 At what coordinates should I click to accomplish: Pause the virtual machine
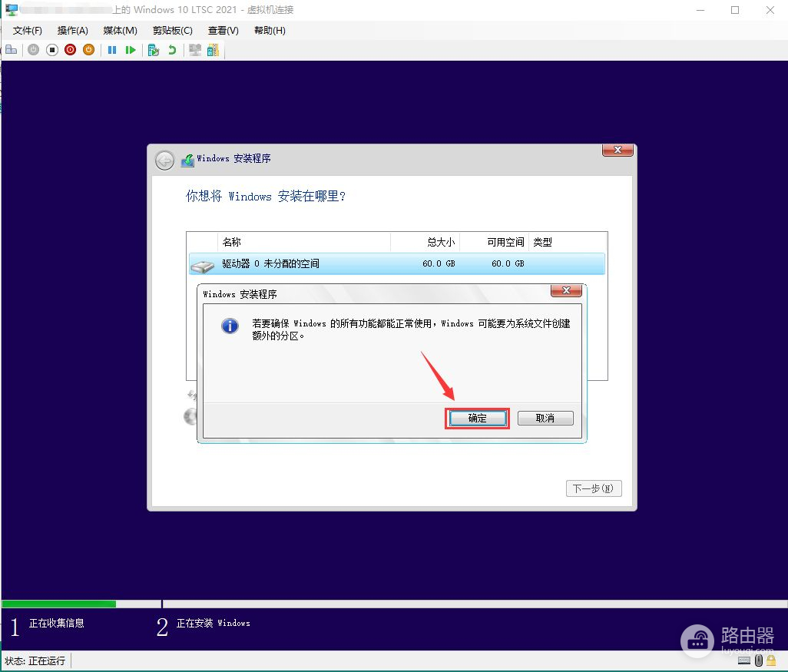click(x=112, y=50)
